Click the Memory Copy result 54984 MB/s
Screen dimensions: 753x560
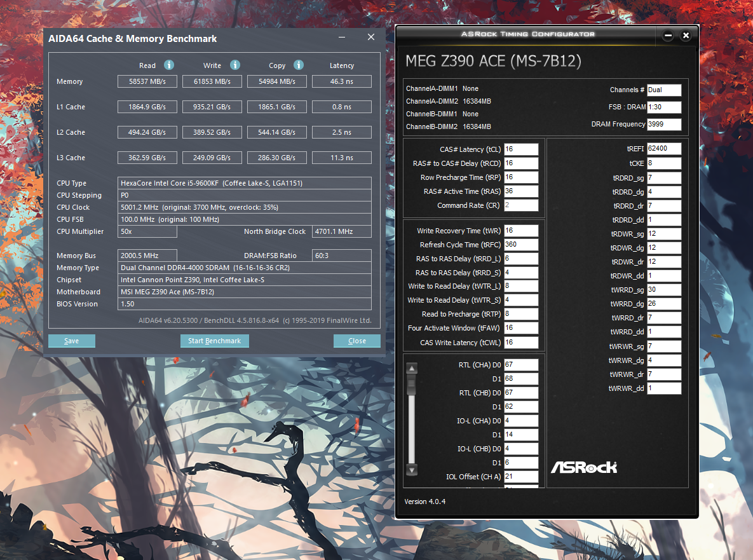click(x=276, y=81)
